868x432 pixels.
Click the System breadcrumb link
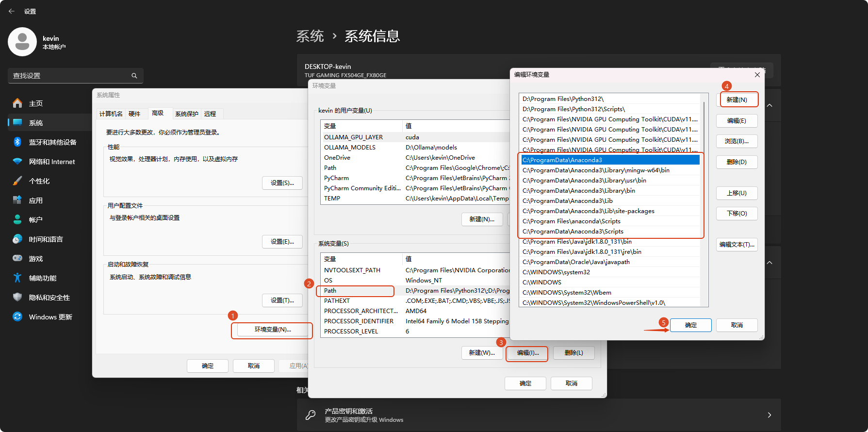310,36
